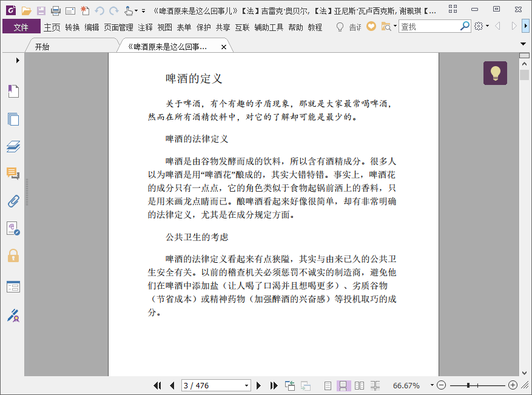Open the 保护 tab
The height and width of the screenshot is (395, 532).
click(x=204, y=27)
